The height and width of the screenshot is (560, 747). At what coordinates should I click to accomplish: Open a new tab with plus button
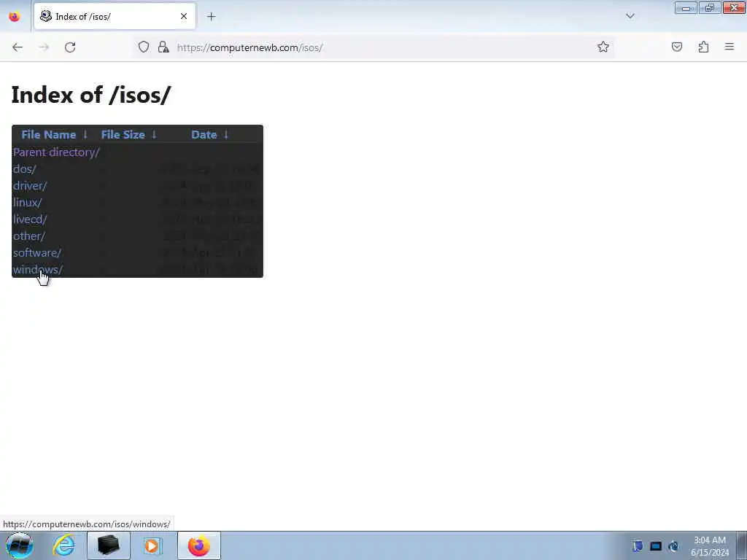pyautogui.click(x=212, y=17)
